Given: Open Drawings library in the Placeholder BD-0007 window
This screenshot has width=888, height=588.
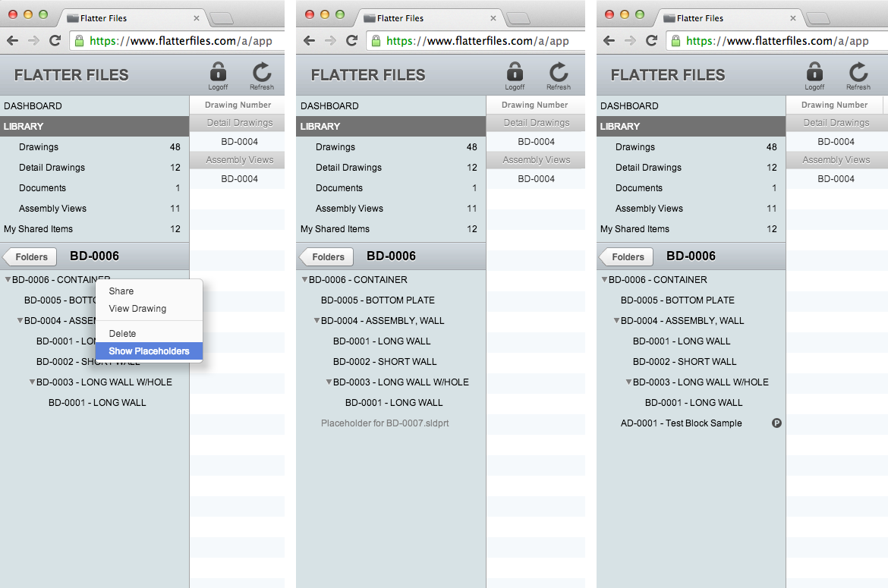Looking at the screenshot, I should point(391,147).
